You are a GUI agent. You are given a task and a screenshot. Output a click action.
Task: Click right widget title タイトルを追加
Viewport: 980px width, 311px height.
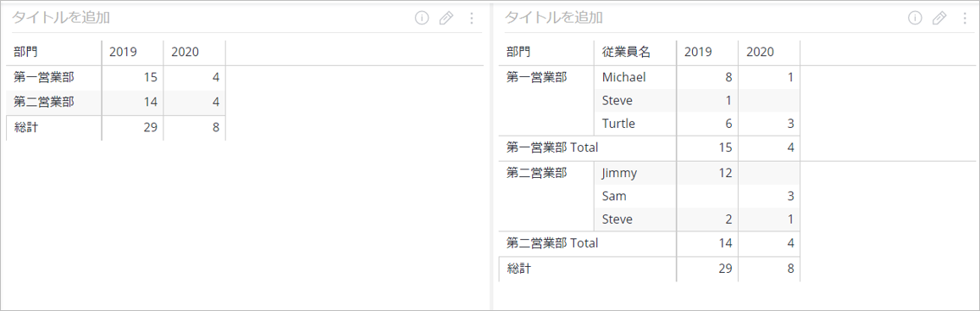[x=555, y=18]
